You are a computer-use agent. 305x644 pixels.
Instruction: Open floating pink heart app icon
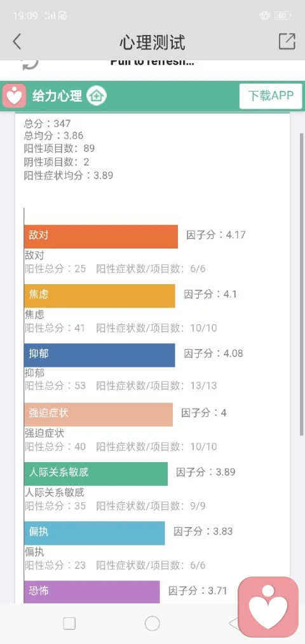pos(268,606)
